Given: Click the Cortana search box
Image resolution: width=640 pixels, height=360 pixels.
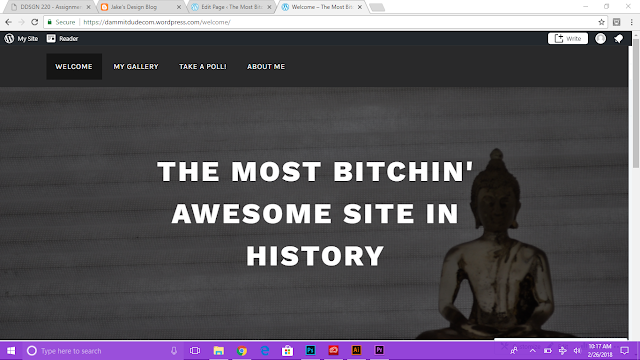Looking at the screenshot, I should click(x=102, y=351).
